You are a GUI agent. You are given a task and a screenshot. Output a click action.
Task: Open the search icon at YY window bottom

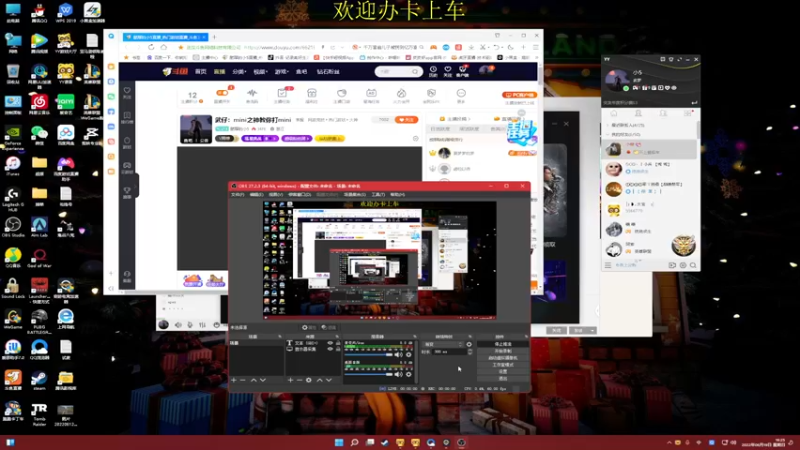click(x=693, y=265)
